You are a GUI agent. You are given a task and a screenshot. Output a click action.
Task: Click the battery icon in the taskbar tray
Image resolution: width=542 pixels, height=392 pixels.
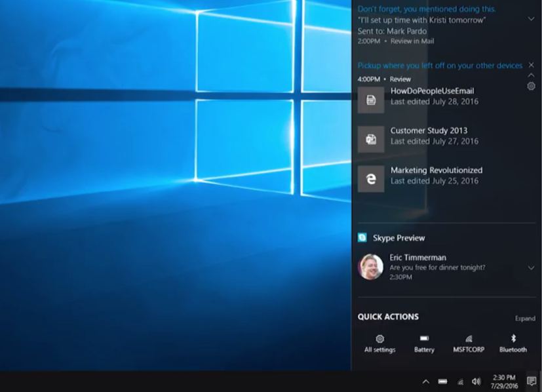pos(443,382)
